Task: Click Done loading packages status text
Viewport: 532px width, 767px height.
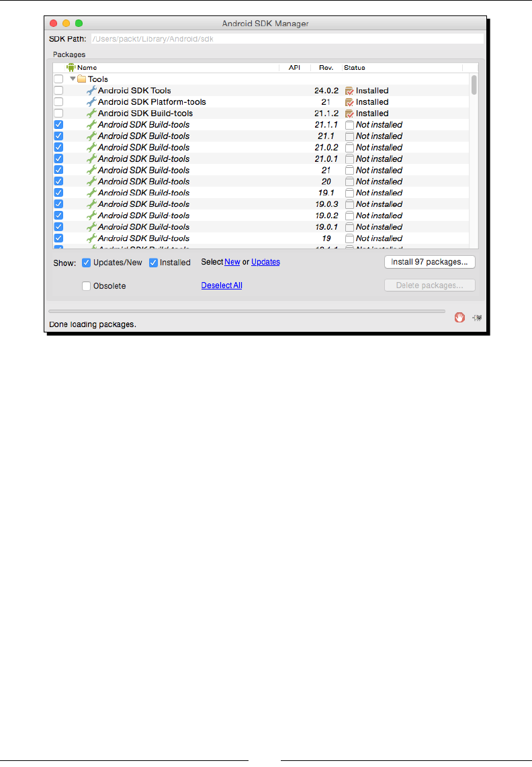Action: click(93, 324)
